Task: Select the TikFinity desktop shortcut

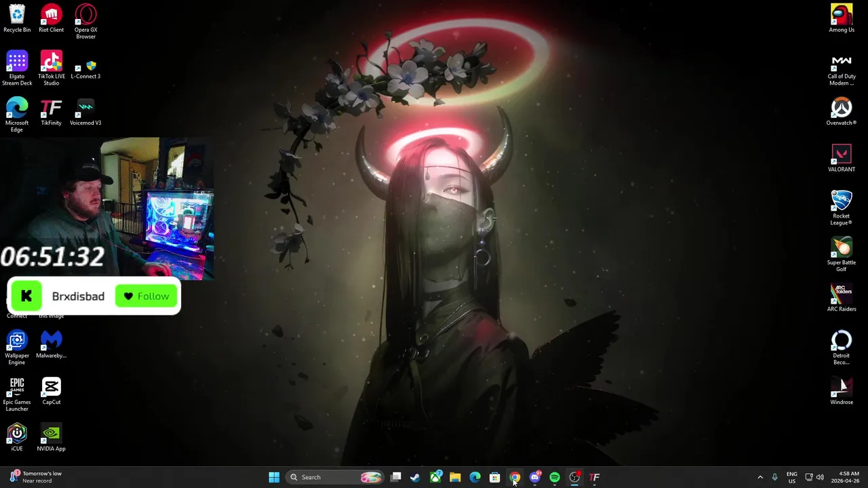Action: [52, 113]
